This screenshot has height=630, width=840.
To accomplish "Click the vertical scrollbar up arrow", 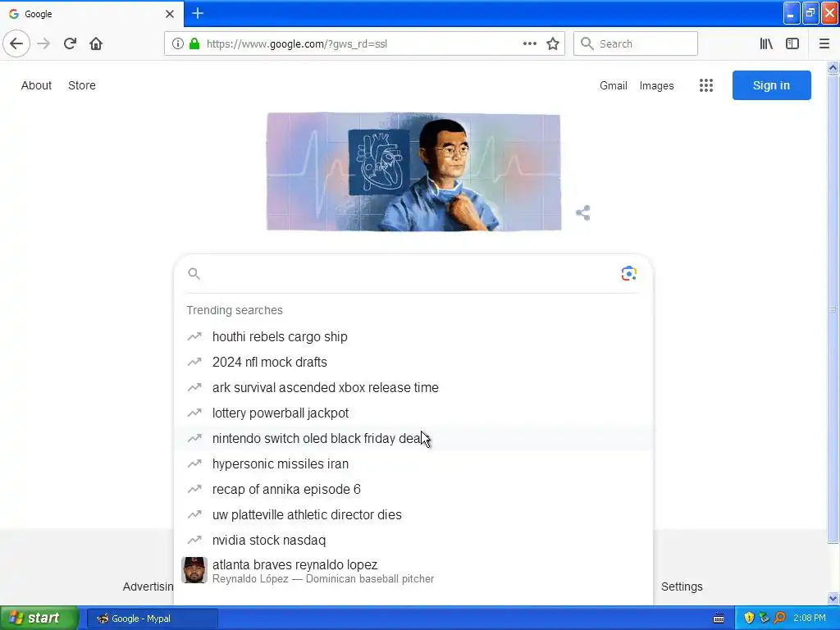I will (x=833, y=67).
